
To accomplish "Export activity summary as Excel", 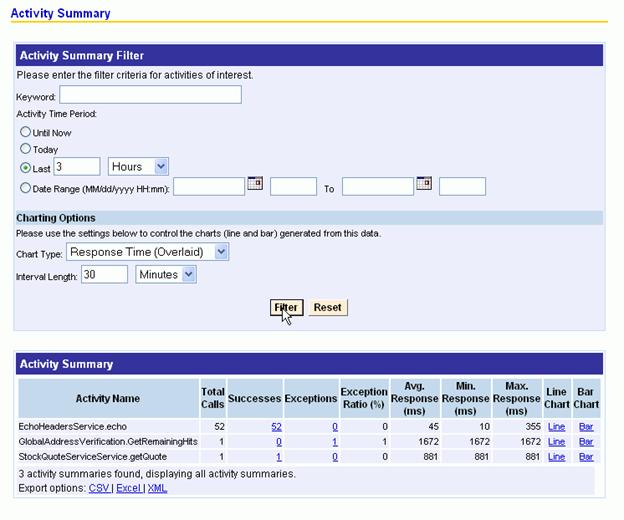I will pyautogui.click(x=129, y=489).
